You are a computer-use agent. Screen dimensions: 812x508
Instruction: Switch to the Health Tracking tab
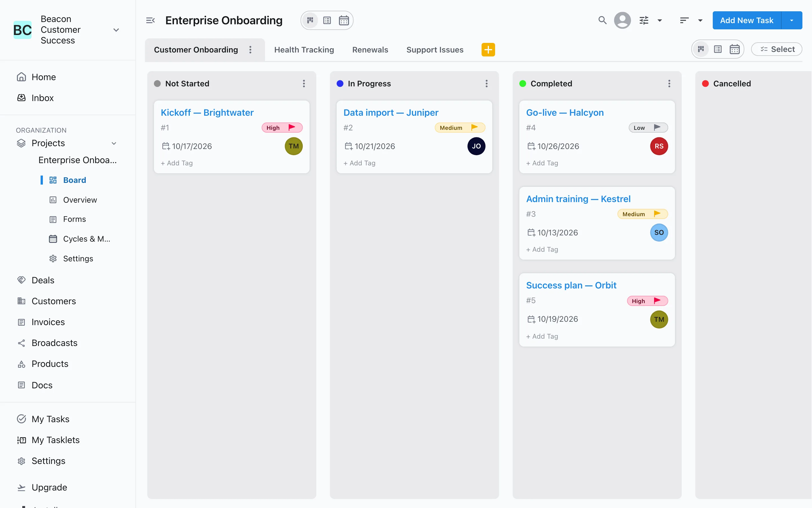click(x=304, y=50)
